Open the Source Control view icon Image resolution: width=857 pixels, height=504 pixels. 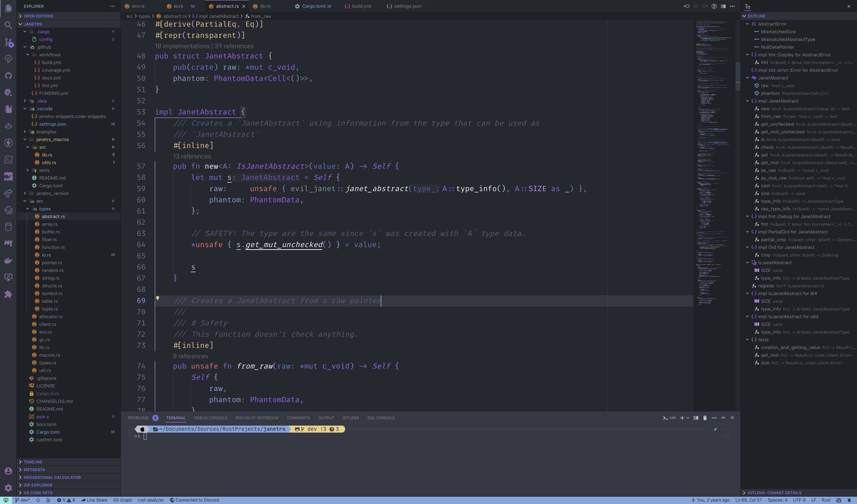[x=8, y=42]
